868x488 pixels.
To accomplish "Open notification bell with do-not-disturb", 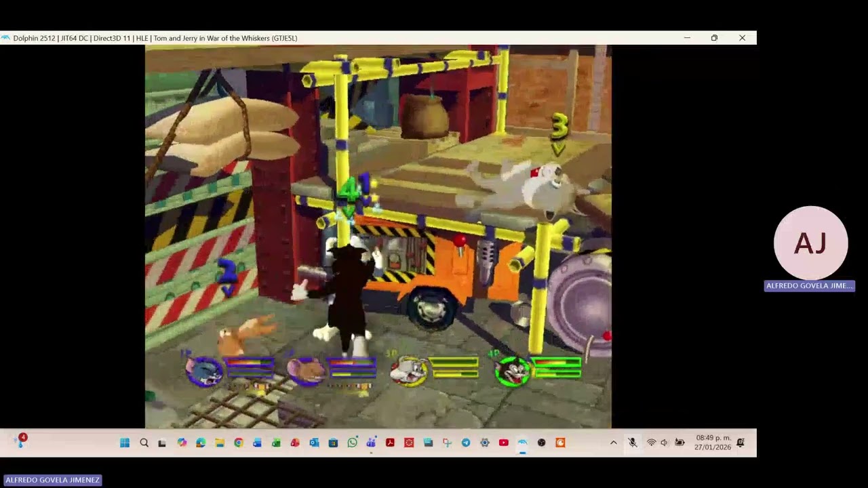I will pyautogui.click(x=741, y=443).
